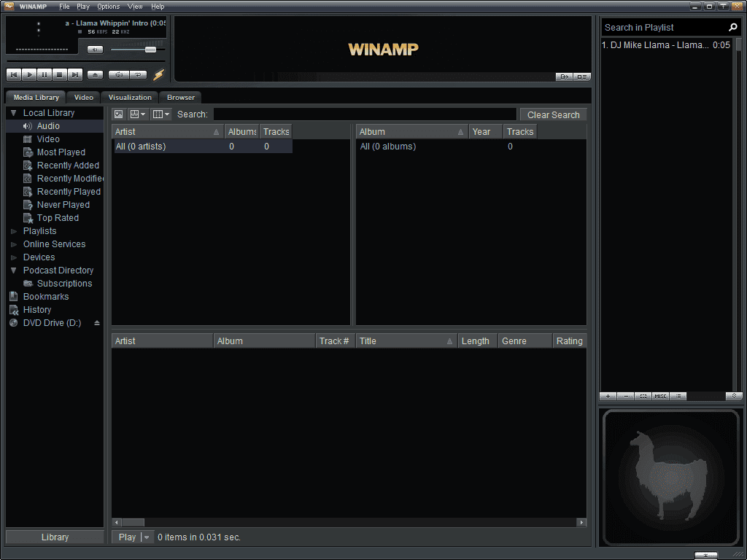The image size is (747, 560).
Task: Skip to the next track
Action: [x=75, y=75]
